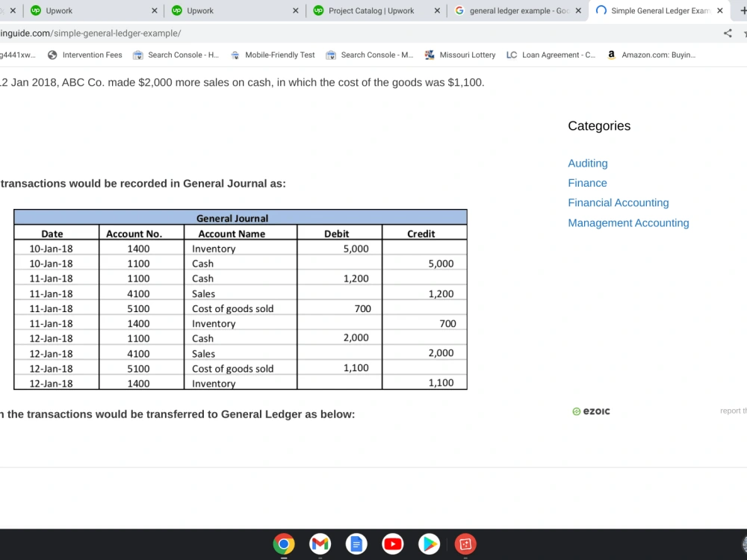Image resolution: width=747 pixels, height=560 pixels.
Task: Open Mobile-Friendly Test bookmark
Action: pyautogui.click(x=273, y=55)
